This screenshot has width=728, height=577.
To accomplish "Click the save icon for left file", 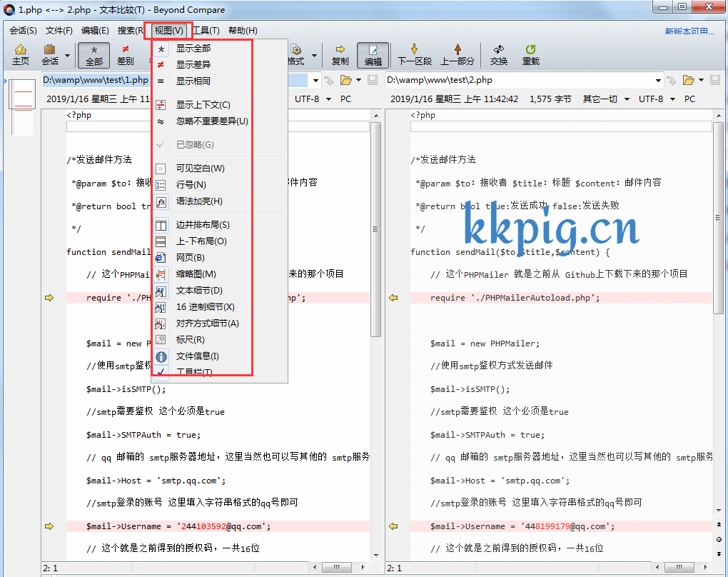I will coord(373,81).
